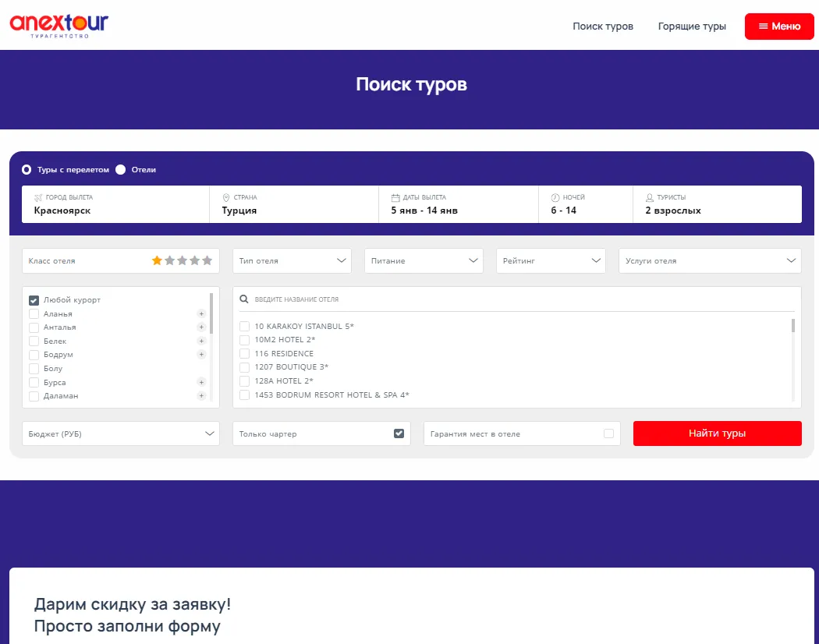This screenshot has height=644, width=819.
Task: Click the Найти туры button
Action: pos(717,433)
